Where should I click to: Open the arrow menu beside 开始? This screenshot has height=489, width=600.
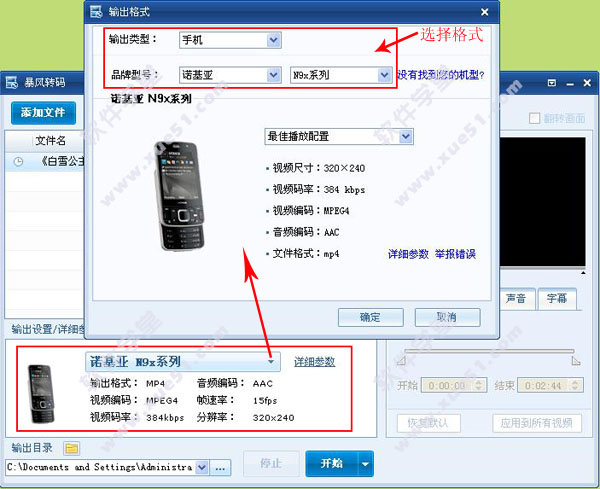click(365, 464)
